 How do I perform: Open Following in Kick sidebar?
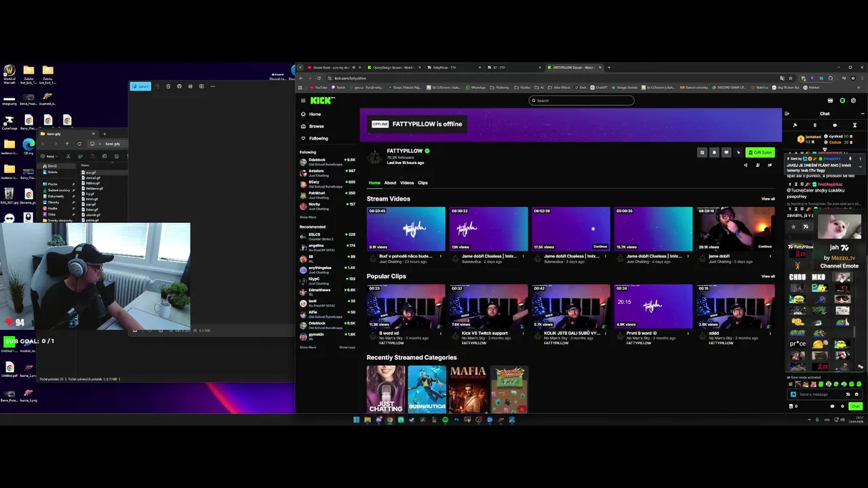pos(318,138)
